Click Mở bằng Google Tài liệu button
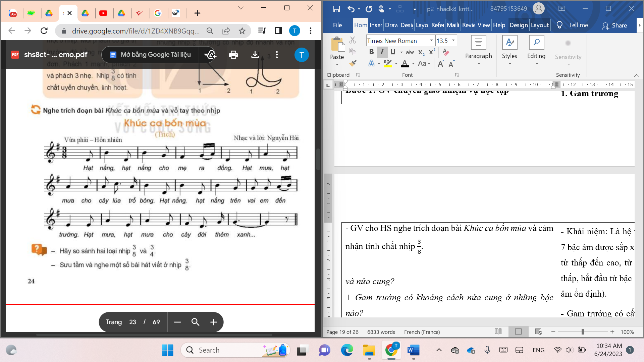 pyautogui.click(x=150, y=55)
